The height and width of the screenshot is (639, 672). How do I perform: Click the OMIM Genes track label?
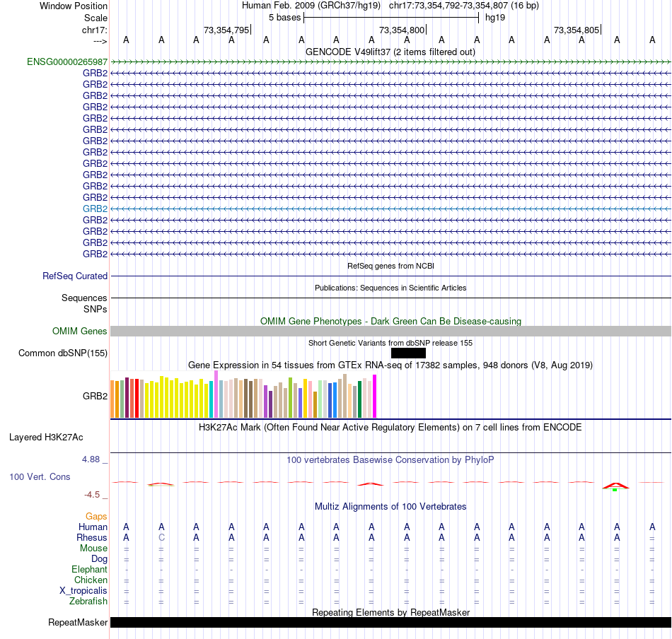pos(80,331)
